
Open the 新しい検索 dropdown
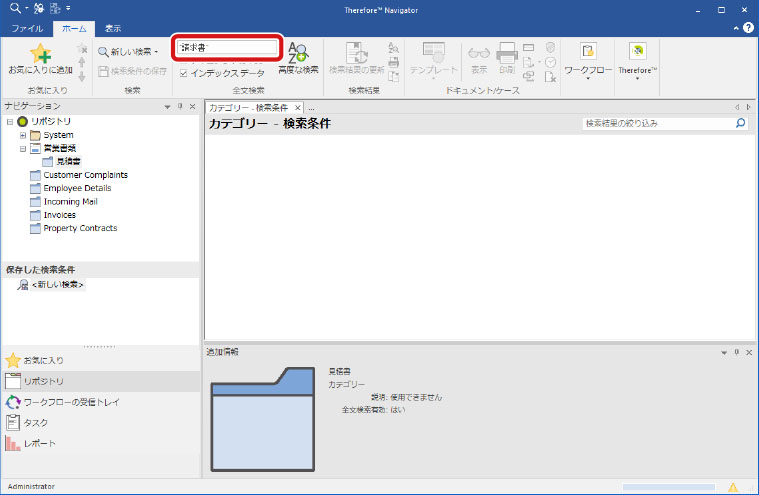coord(156,51)
